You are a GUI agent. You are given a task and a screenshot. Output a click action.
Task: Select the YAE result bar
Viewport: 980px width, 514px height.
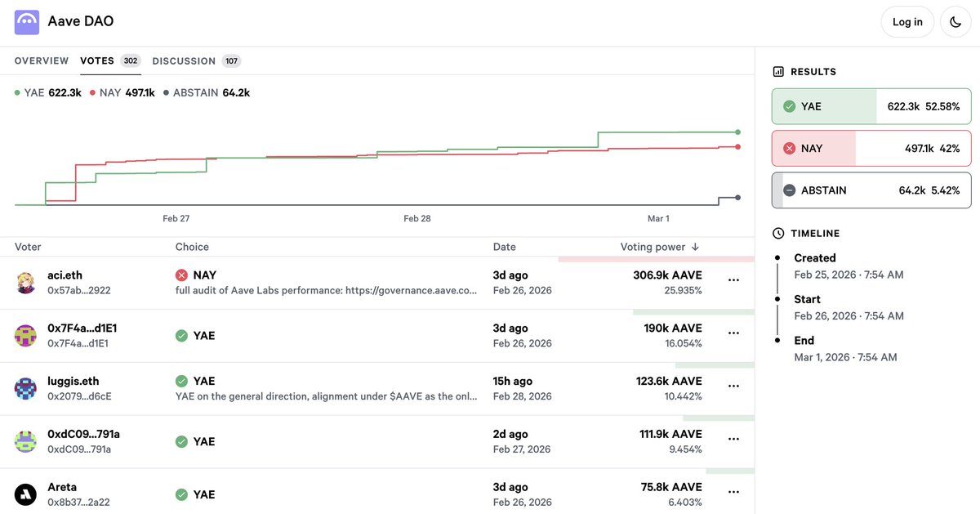(x=871, y=106)
